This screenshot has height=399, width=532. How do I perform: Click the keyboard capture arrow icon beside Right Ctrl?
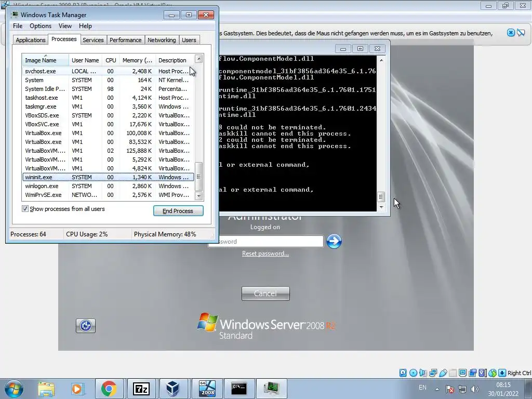(502, 373)
